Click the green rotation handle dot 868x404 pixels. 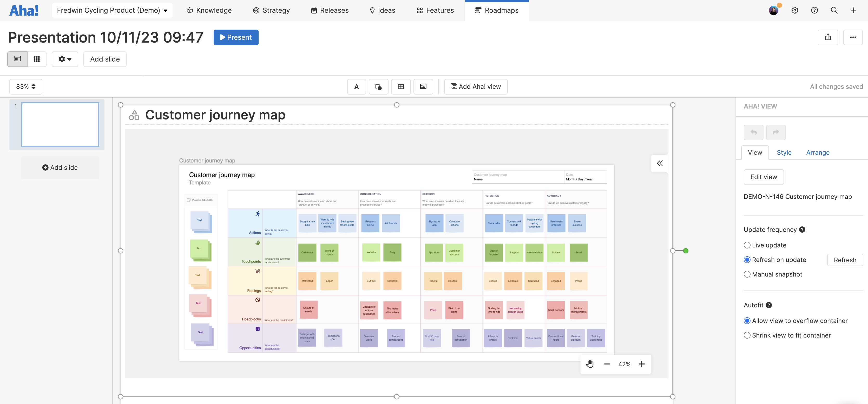tap(685, 251)
